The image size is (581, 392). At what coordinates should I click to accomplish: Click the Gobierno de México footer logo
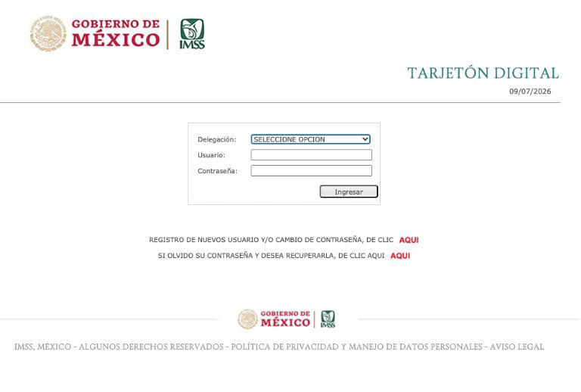pos(274,319)
